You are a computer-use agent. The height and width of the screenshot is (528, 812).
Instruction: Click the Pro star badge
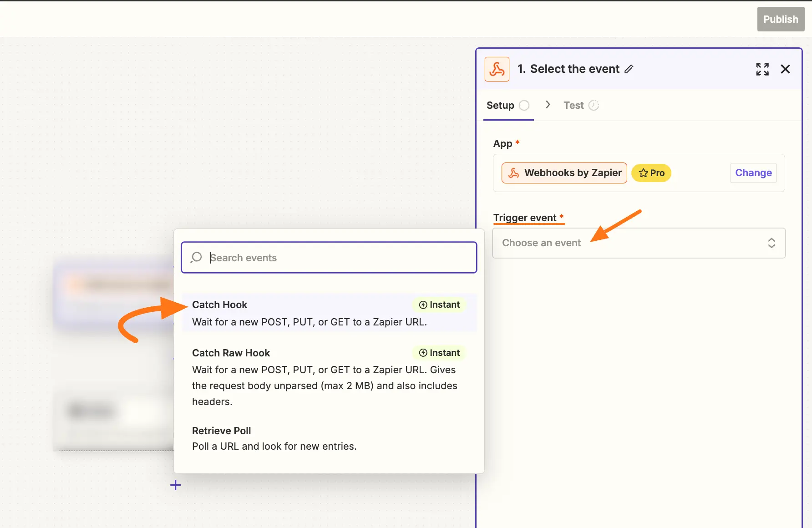[651, 173]
